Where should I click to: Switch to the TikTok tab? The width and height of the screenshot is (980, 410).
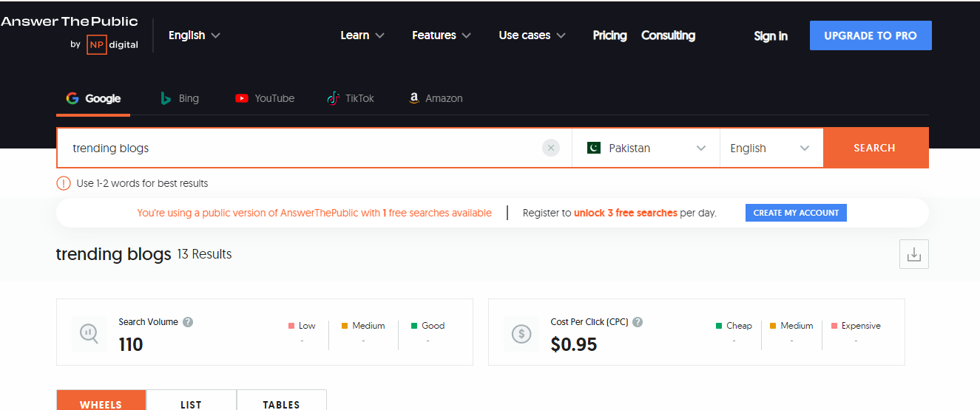(x=351, y=98)
